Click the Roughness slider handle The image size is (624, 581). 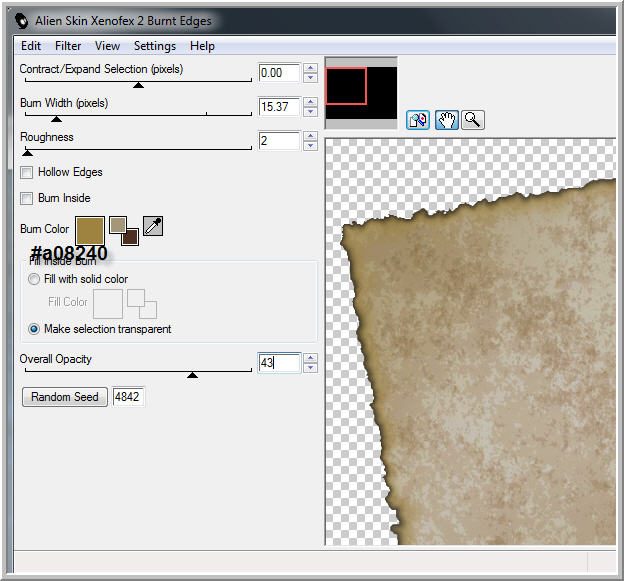coord(27,153)
